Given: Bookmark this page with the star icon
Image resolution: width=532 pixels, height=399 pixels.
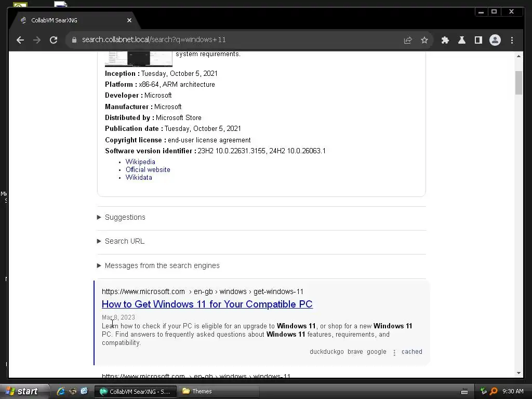Looking at the screenshot, I should pos(424,41).
